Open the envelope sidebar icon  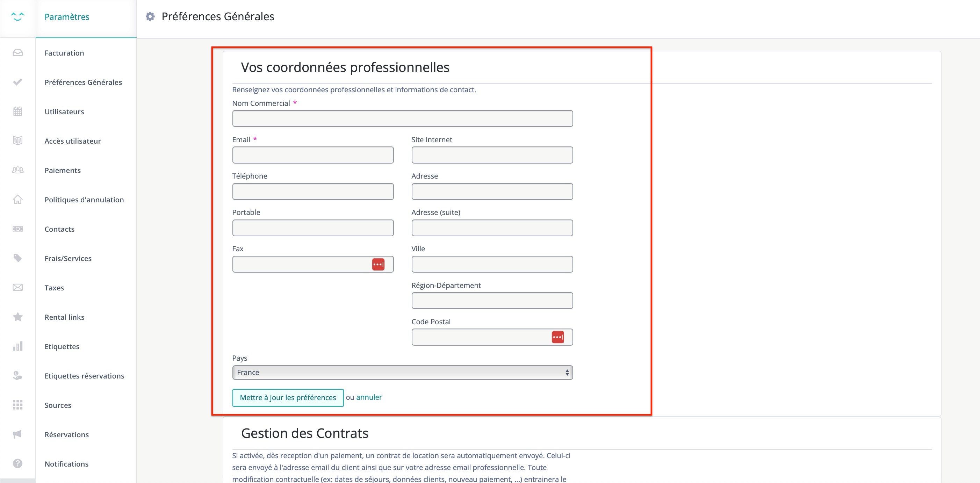tap(17, 288)
